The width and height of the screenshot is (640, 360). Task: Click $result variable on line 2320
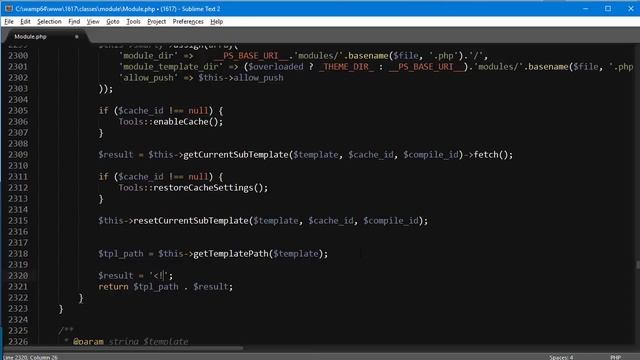click(116, 276)
